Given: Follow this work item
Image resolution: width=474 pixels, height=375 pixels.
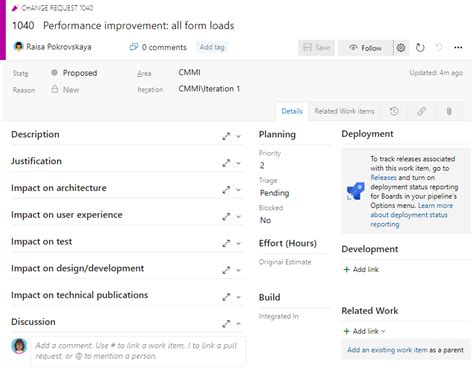Looking at the screenshot, I should click(365, 48).
